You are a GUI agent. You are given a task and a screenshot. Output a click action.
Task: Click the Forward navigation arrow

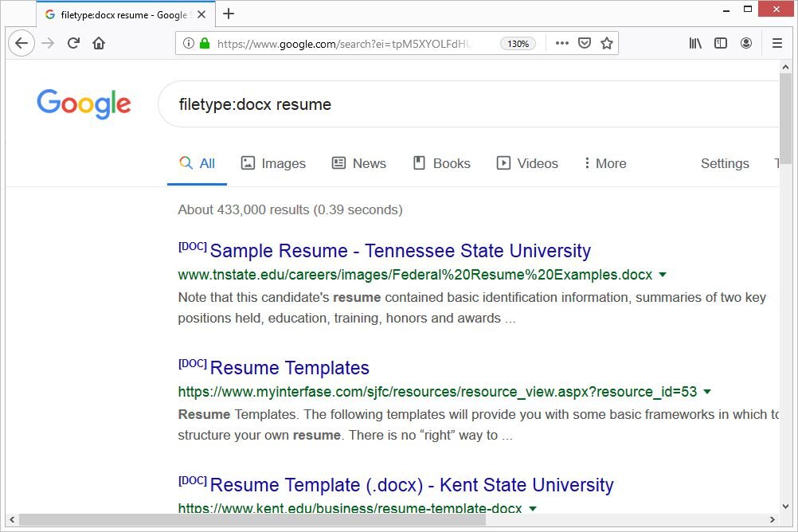[x=48, y=43]
